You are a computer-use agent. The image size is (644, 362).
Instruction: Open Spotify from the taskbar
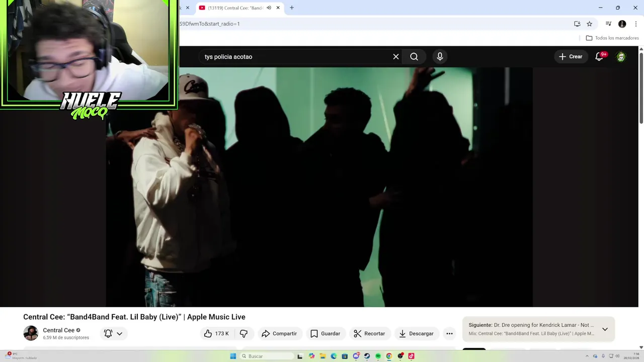coord(378,356)
